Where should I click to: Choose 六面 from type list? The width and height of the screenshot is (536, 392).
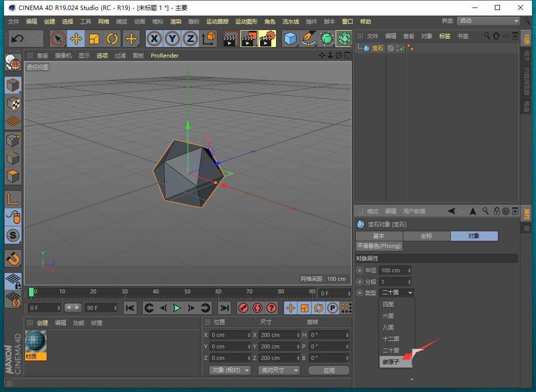[388, 316]
